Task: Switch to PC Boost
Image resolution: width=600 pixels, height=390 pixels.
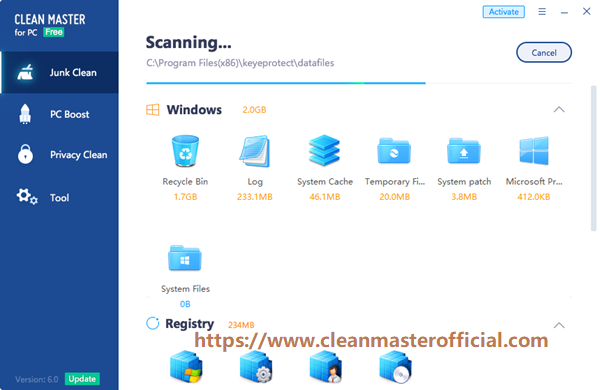Action: click(60, 114)
